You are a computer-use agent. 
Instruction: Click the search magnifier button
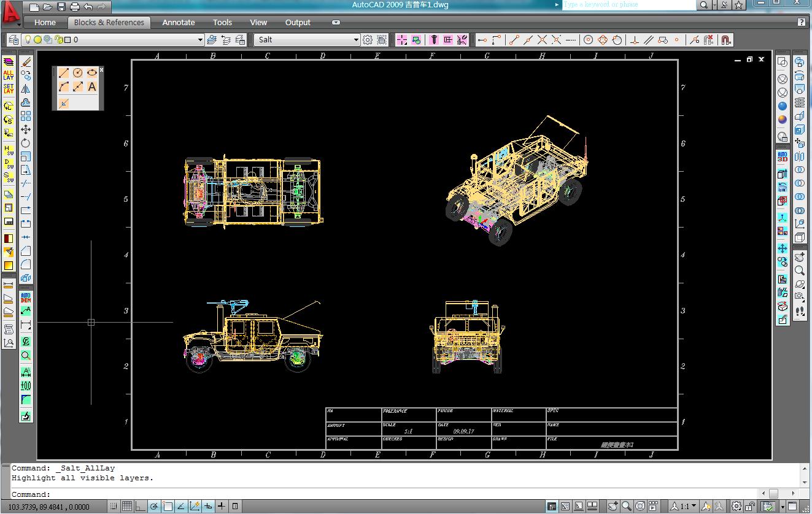point(704,5)
